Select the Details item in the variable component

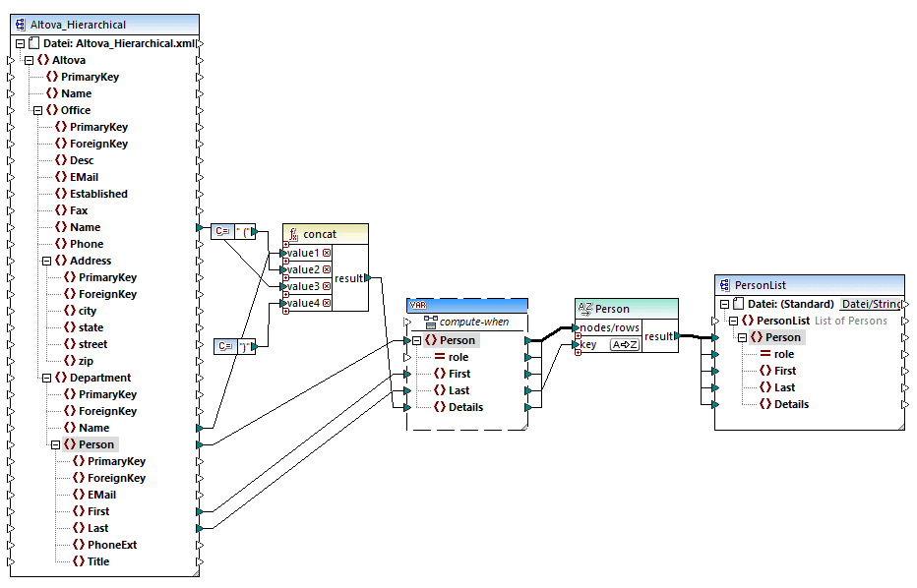point(467,407)
